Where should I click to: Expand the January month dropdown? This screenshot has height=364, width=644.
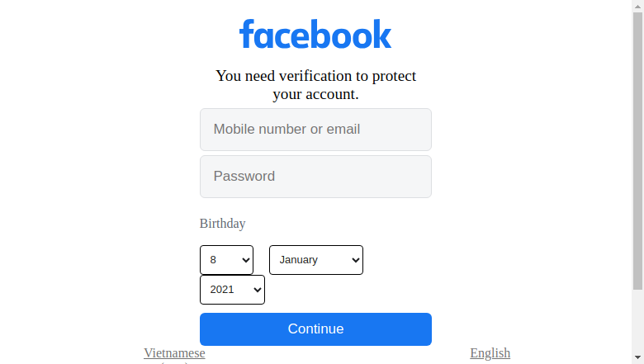[316, 260]
